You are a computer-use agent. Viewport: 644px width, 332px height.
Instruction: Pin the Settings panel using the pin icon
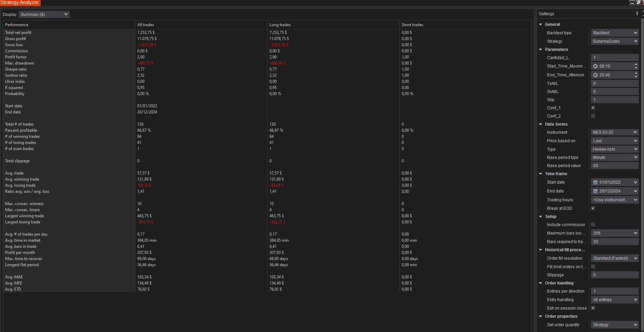(x=637, y=13)
